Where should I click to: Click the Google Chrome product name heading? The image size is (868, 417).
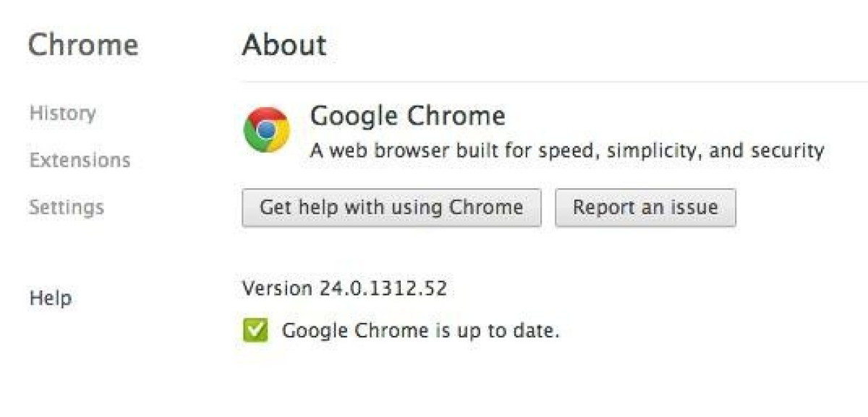coord(407,116)
